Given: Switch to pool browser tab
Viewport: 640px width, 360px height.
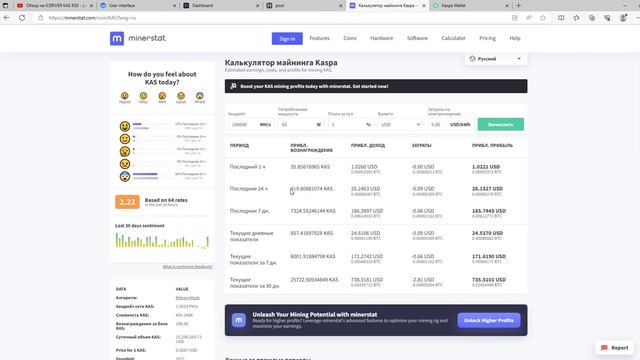Looking at the screenshot, I should click(305, 6).
